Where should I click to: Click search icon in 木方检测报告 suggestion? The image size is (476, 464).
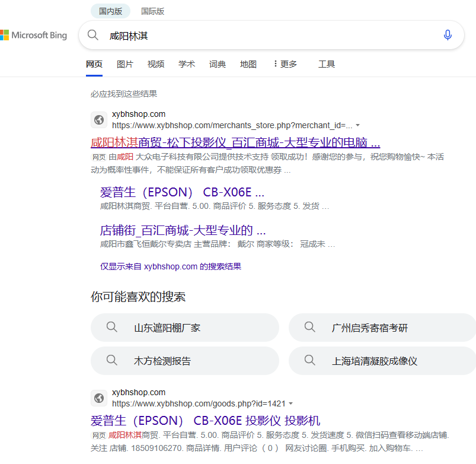click(x=111, y=360)
